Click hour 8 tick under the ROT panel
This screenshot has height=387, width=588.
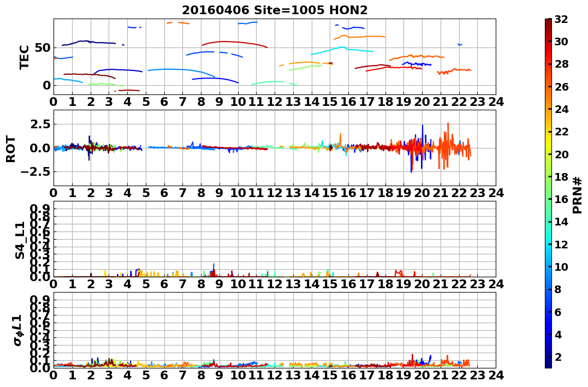click(x=201, y=193)
